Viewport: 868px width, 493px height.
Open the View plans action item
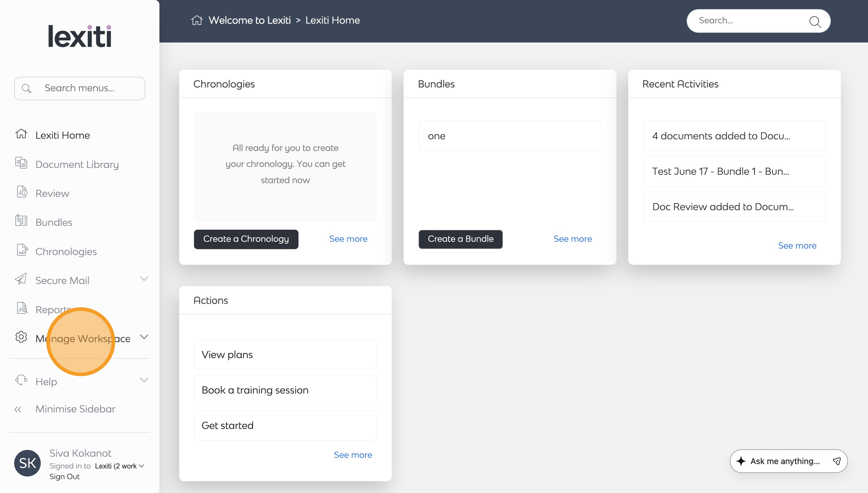[285, 355]
